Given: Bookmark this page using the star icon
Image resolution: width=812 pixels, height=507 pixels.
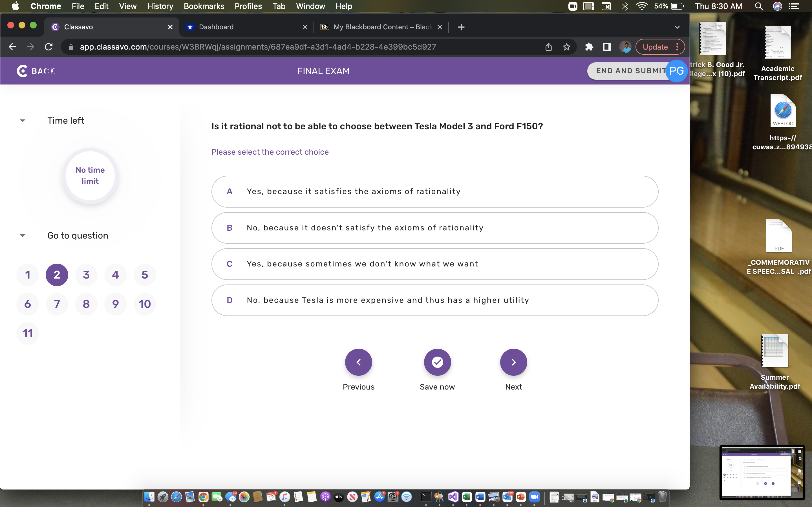Looking at the screenshot, I should [x=566, y=47].
